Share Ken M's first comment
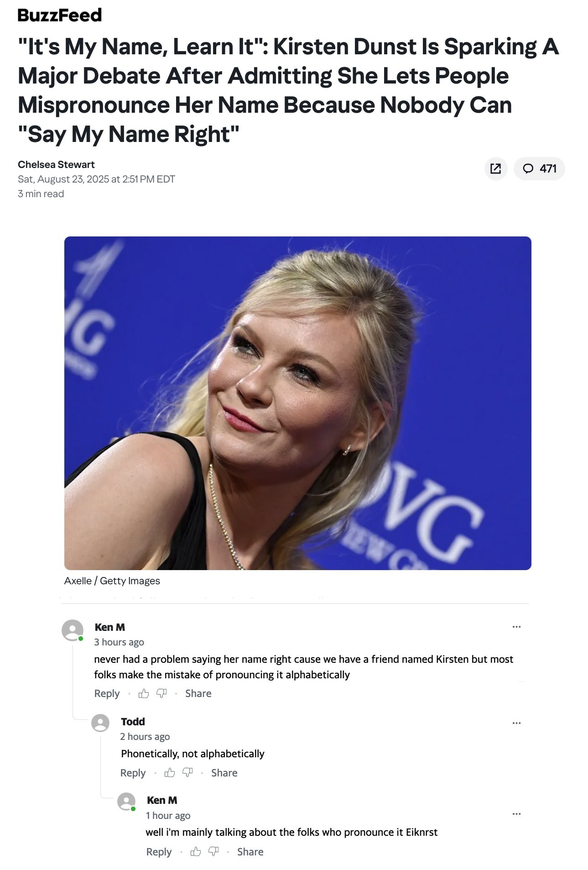 point(198,693)
